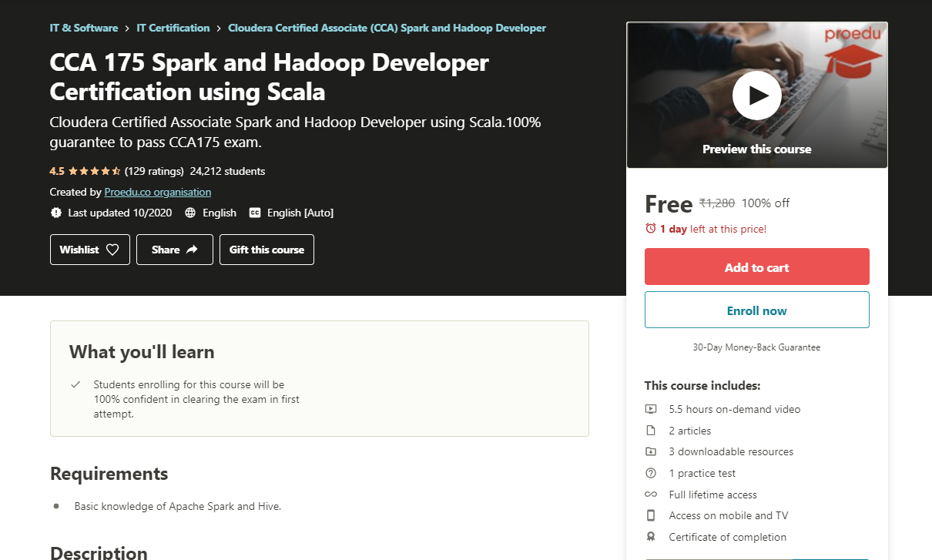Click the 'Description' heading

[x=99, y=552]
